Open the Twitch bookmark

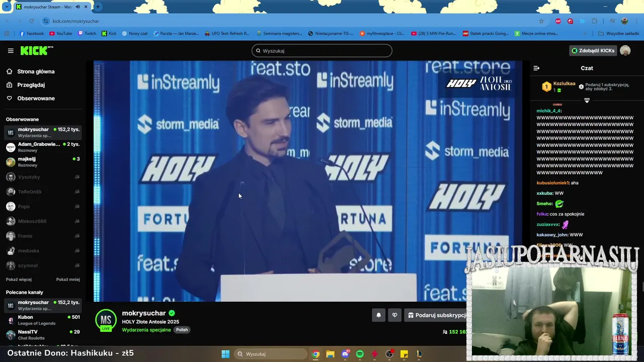87,34
